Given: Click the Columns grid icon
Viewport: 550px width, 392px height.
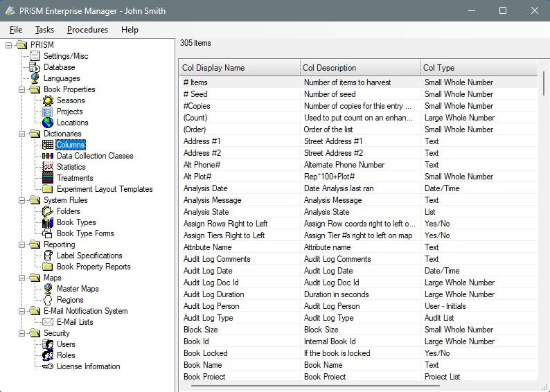Looking at the screenshot, I should [48, 145].
